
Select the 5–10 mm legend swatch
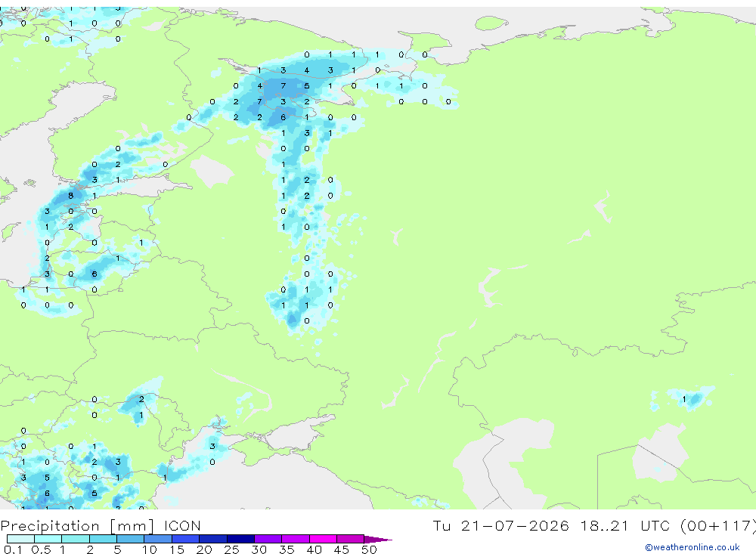coord(130,539)
